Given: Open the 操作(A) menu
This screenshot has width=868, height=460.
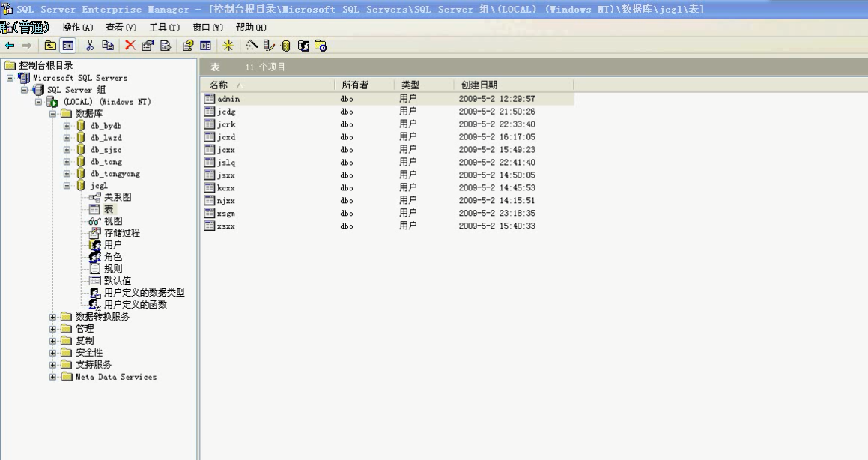Looking at the screenshot, I should click(x=77, y=27).
